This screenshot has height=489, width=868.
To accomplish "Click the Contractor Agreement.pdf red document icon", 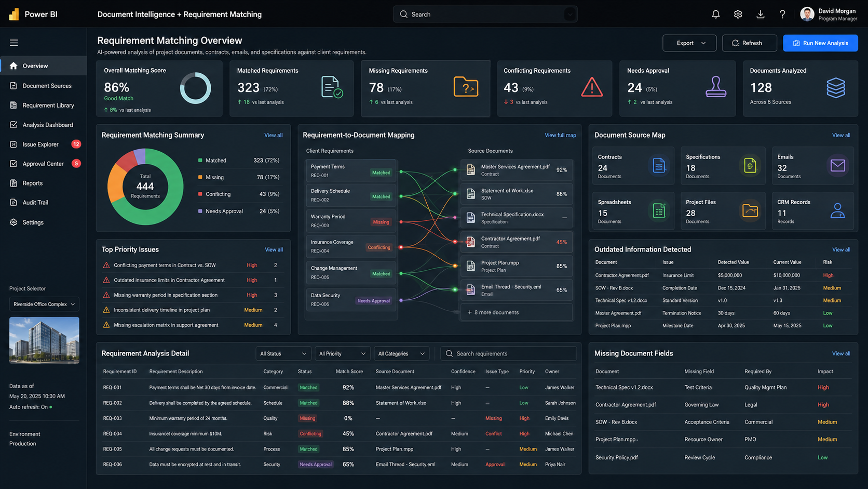I will [471, 242].
